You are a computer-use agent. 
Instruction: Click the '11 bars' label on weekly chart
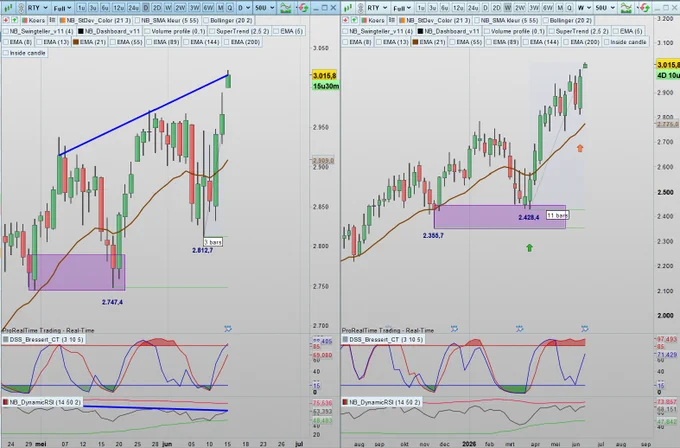[x=557, y=215]
